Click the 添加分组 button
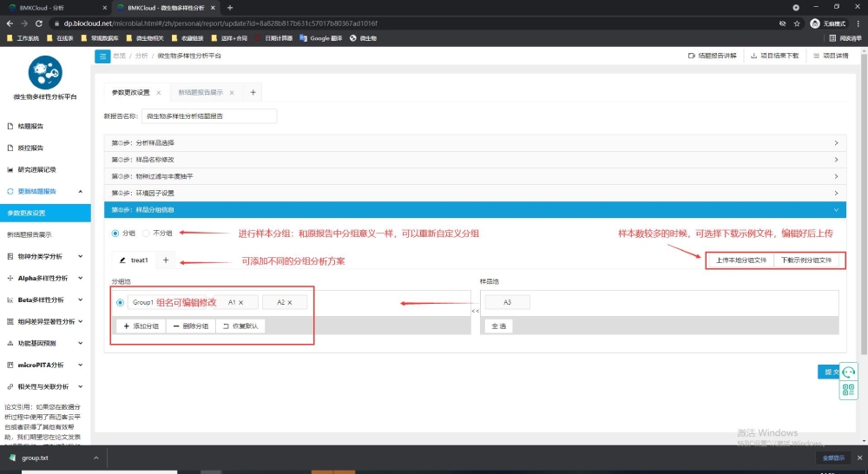868x474 pixels. pos(140,326)
